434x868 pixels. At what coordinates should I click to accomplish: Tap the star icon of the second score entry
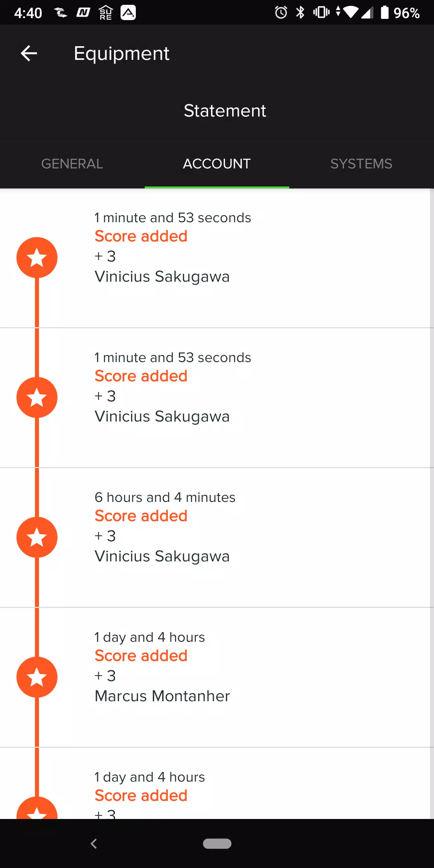[x=37, y=397]
